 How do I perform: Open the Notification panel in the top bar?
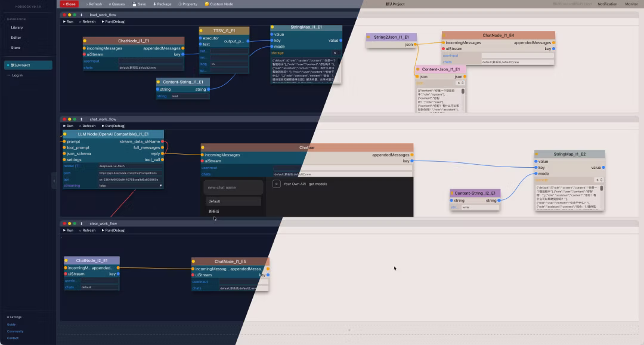607,4
